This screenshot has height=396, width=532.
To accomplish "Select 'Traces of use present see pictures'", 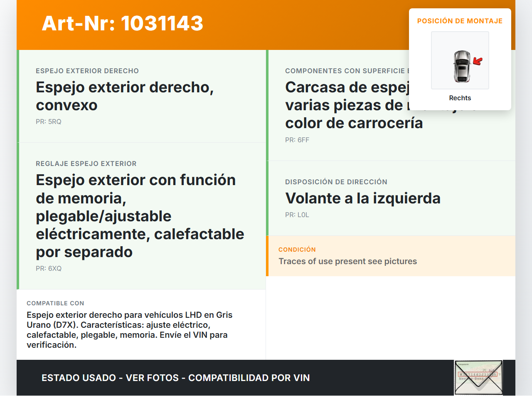I will point(347,261).
